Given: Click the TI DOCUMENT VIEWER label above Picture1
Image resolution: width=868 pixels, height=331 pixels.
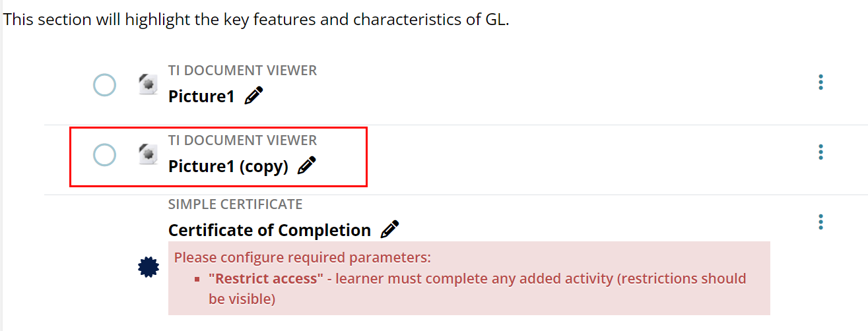Looking at the screenshot, I should [x=242, y=70].
